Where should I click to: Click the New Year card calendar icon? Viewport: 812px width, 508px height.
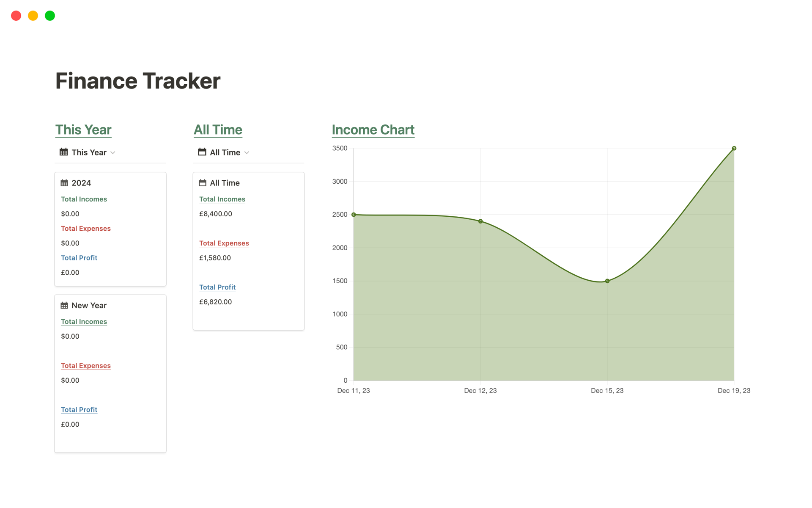click(x=64, y=306)
